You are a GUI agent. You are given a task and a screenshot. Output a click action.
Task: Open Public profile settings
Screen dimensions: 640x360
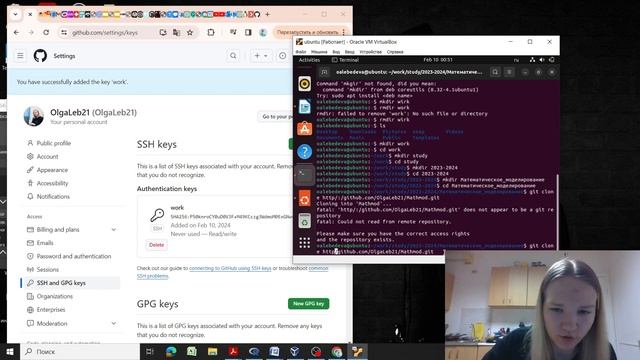click(53, 143)
